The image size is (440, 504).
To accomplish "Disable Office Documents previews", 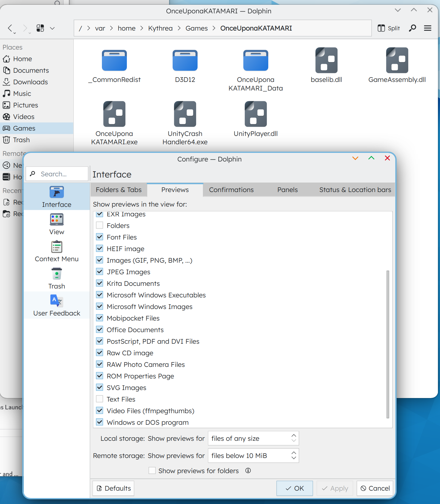I will click(100, 330).
